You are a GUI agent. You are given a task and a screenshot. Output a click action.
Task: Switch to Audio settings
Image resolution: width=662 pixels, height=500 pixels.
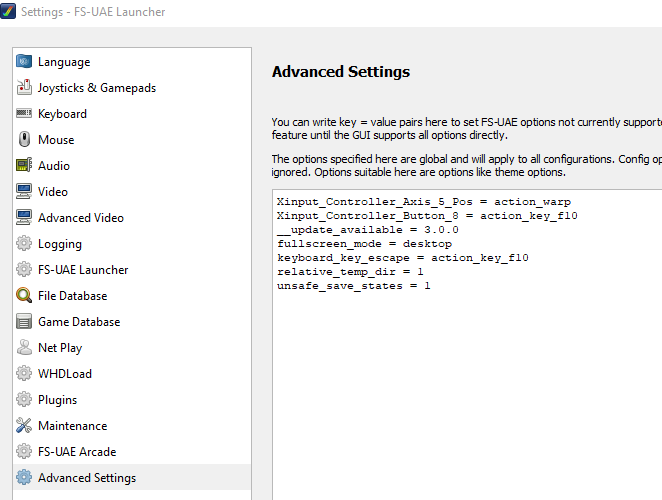tap(132, 165)
